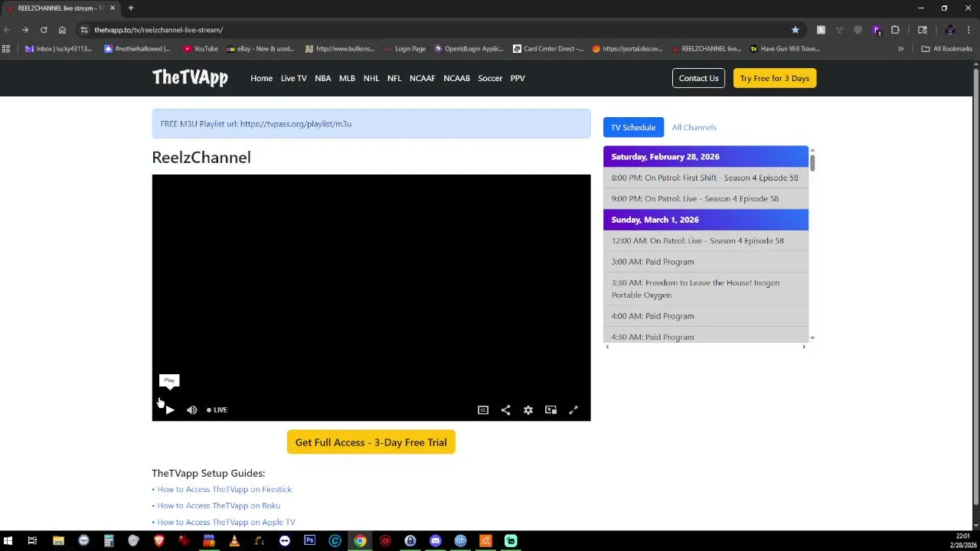980x551 pixels.
Task: Open the NBA nav item
Action: (323, 78)
